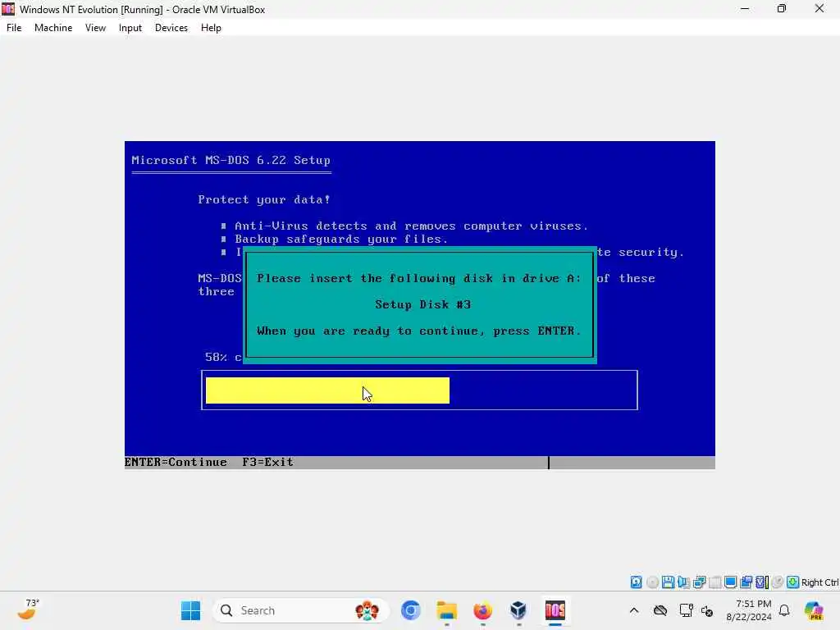840x630 pixels.
Task: Click the 'Backup safeguards your files.' line
Action: pyautogui.click(x=341, y=239)
